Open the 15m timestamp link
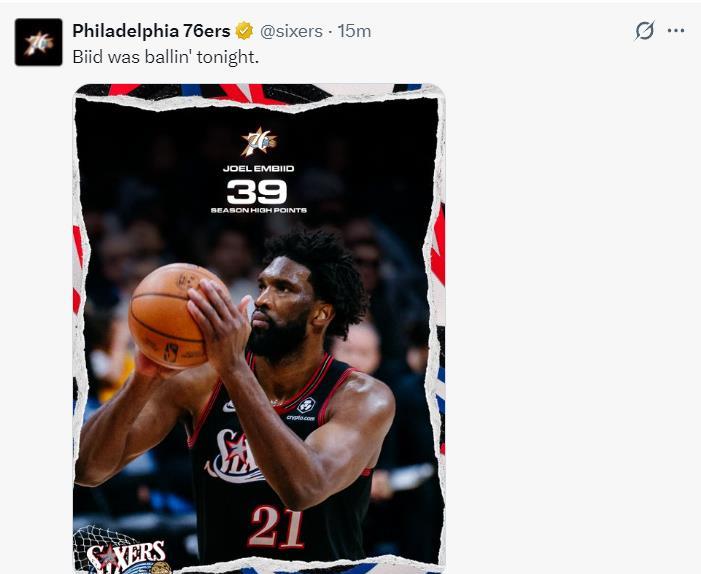The width and height of the screenshot is (701, 574). 354,31
